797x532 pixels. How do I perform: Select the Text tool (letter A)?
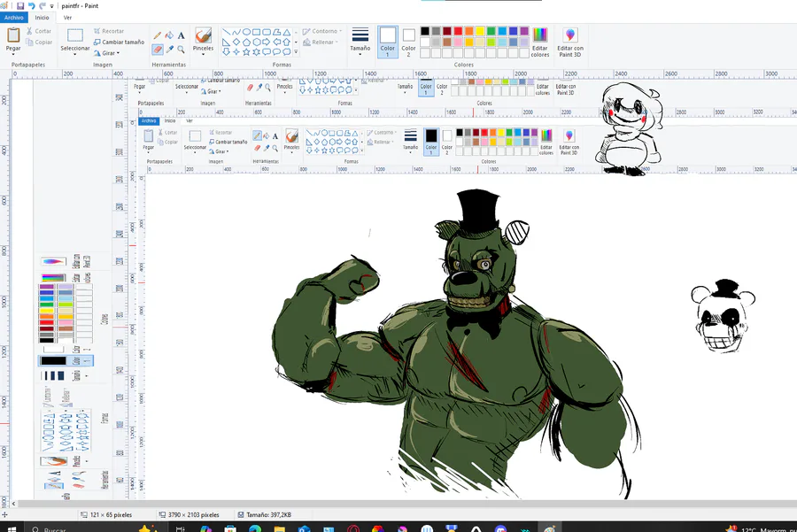[x=181, y=35]
